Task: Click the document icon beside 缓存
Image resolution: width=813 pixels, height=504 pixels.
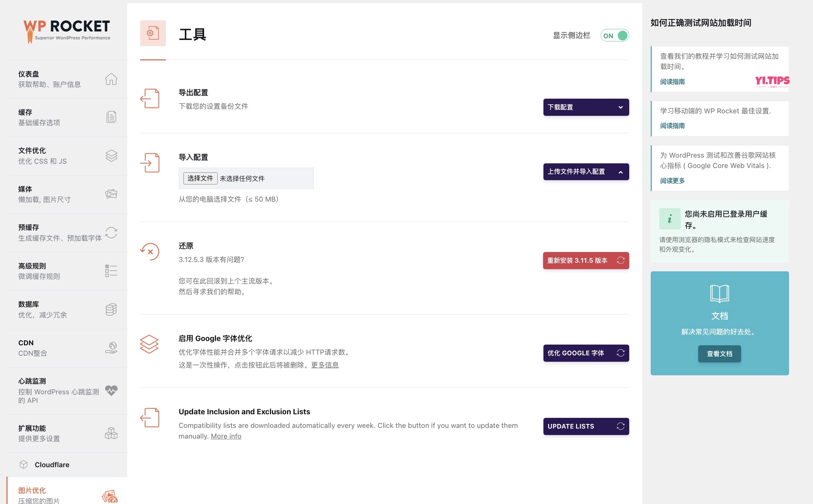Action: pos(111,117)
